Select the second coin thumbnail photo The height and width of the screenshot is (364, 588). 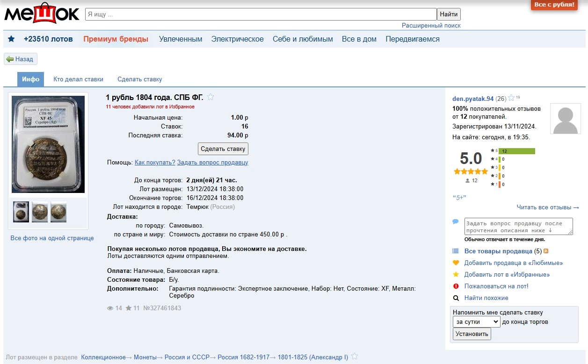tap(40, 212)
